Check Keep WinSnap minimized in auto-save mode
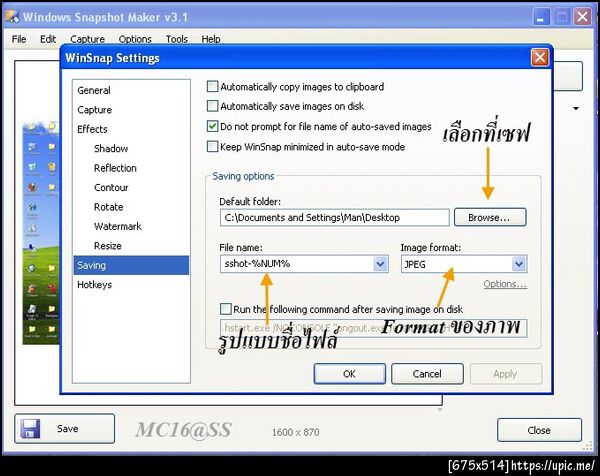600x476 pixels. (212, 147)
